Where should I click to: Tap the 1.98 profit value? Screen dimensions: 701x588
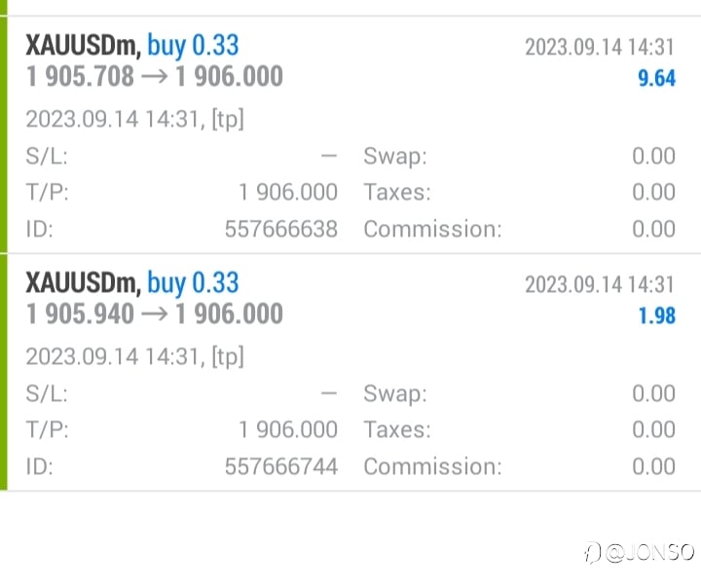point(656,315)
